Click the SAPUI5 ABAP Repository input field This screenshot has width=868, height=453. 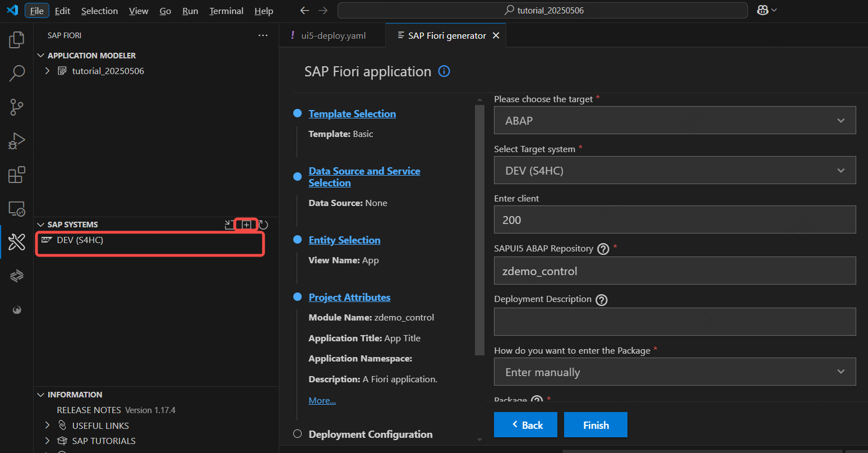pos(675,271)
